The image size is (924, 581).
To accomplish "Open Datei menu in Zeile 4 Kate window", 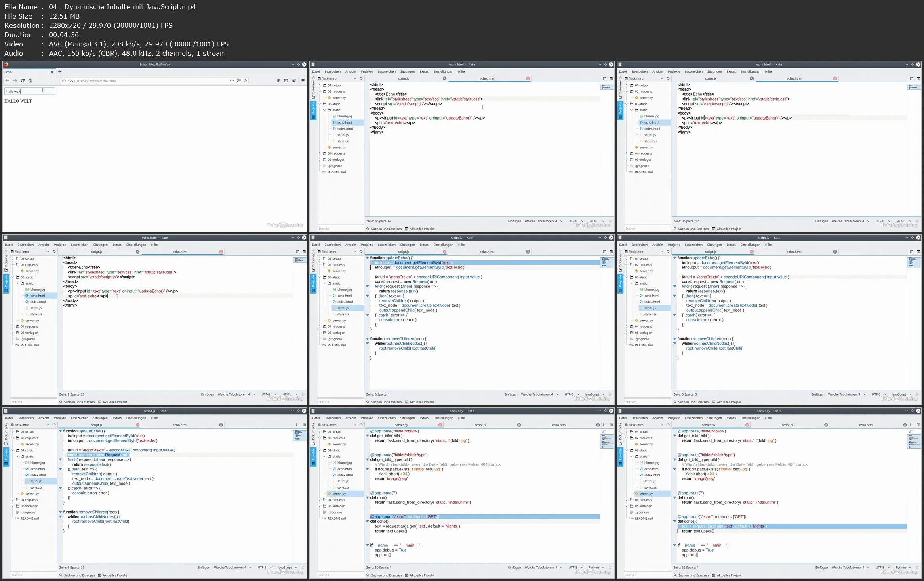I will [316, 71].
